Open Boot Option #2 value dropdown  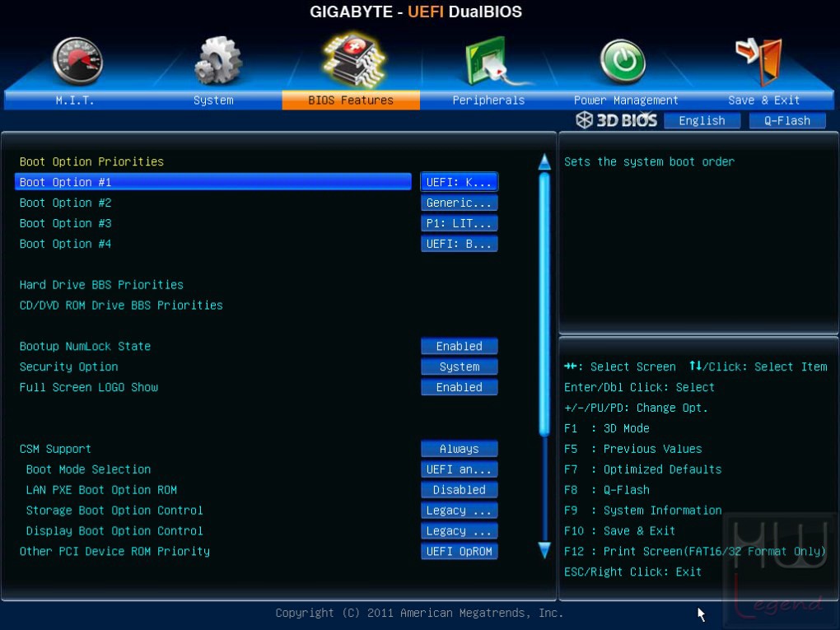[x=459, y=203]
